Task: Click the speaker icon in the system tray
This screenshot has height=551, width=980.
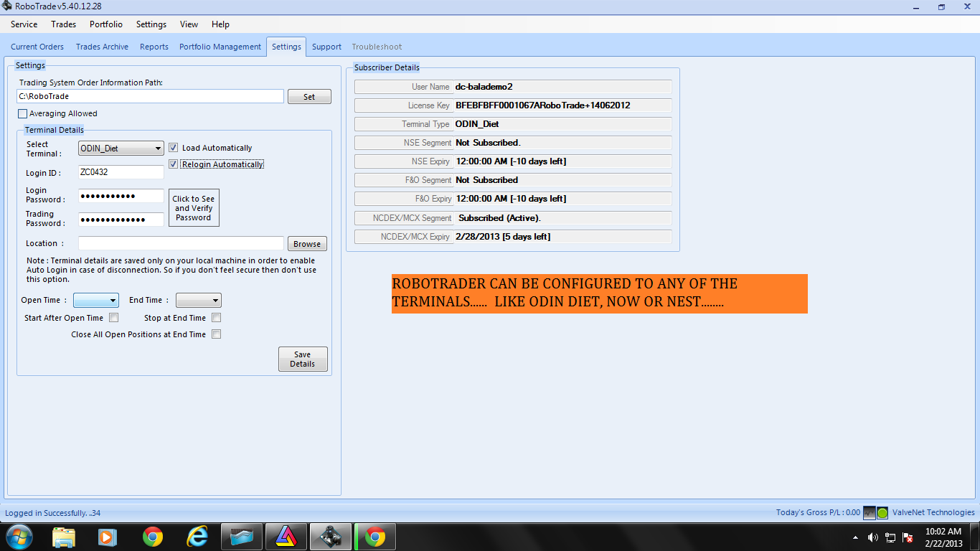Action: 872,537
